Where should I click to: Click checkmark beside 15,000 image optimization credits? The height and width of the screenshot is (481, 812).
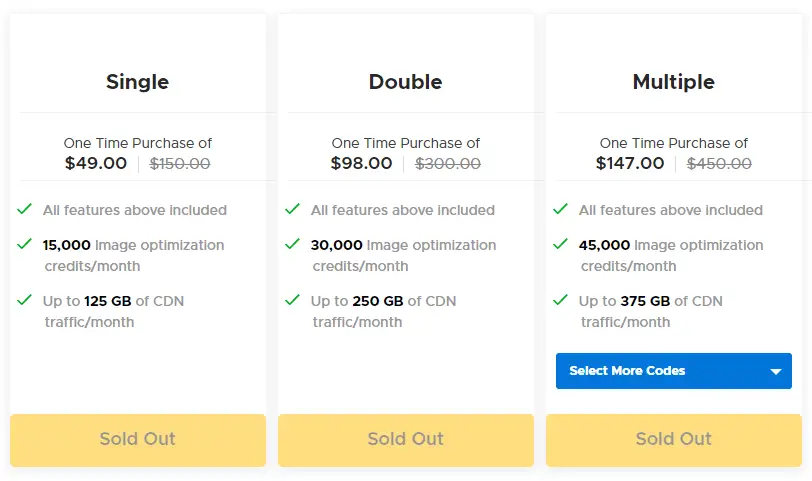pos(24,244)
